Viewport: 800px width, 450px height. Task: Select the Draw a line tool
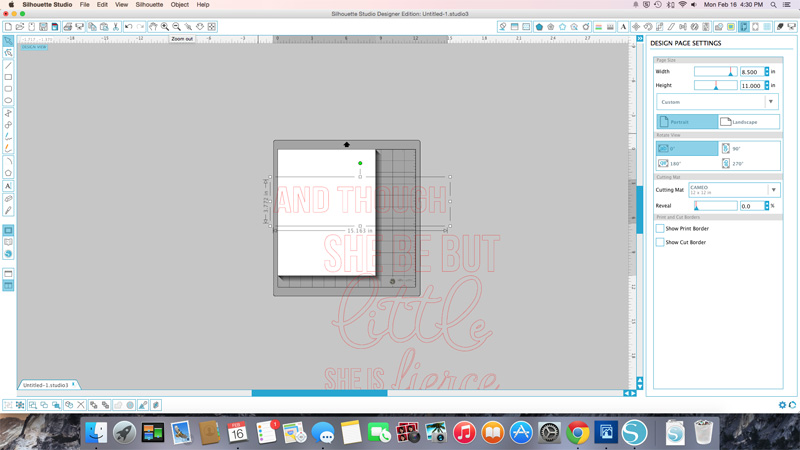tap(8, 65)
